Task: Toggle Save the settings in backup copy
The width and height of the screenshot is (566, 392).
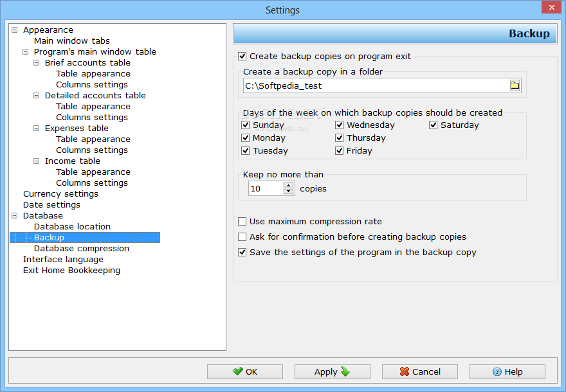Action: (242, 253)
